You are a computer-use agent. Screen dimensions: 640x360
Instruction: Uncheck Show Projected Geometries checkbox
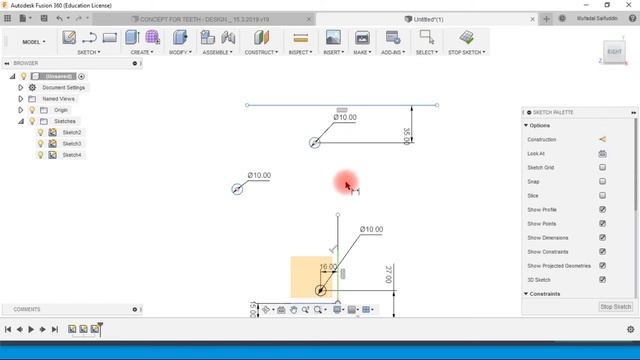[602, 266]
